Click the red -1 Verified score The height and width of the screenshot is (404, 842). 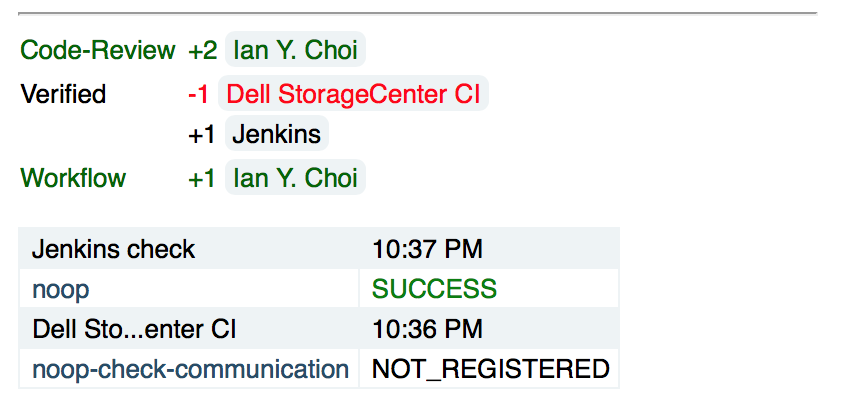(198, 94)
